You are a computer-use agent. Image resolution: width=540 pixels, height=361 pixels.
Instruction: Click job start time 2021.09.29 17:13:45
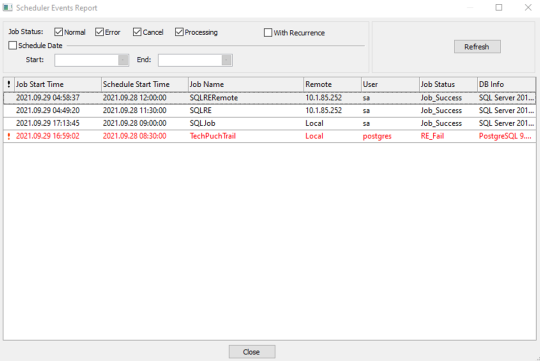pyautogui.click(x=48, y=123)
